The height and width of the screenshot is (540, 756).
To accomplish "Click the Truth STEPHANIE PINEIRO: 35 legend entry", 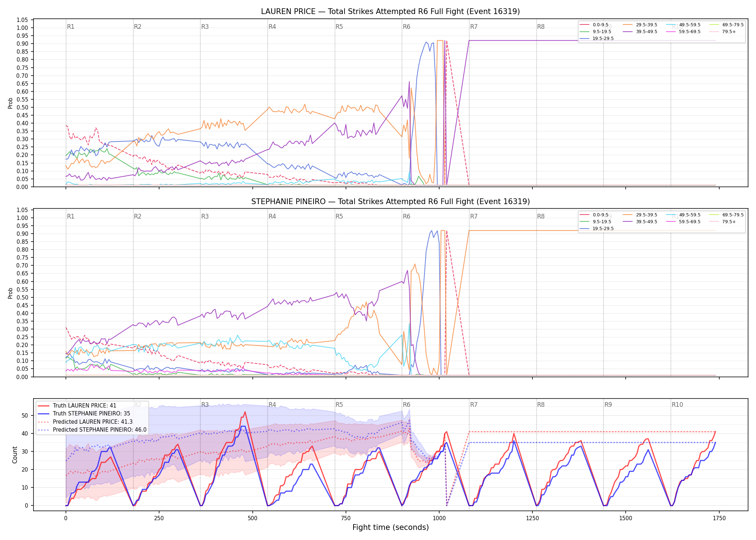I will 84,413.
